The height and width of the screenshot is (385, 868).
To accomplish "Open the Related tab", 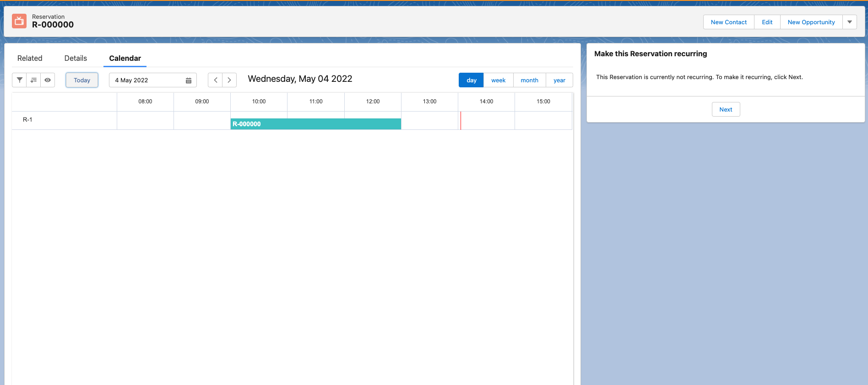I will pos(30,58).
